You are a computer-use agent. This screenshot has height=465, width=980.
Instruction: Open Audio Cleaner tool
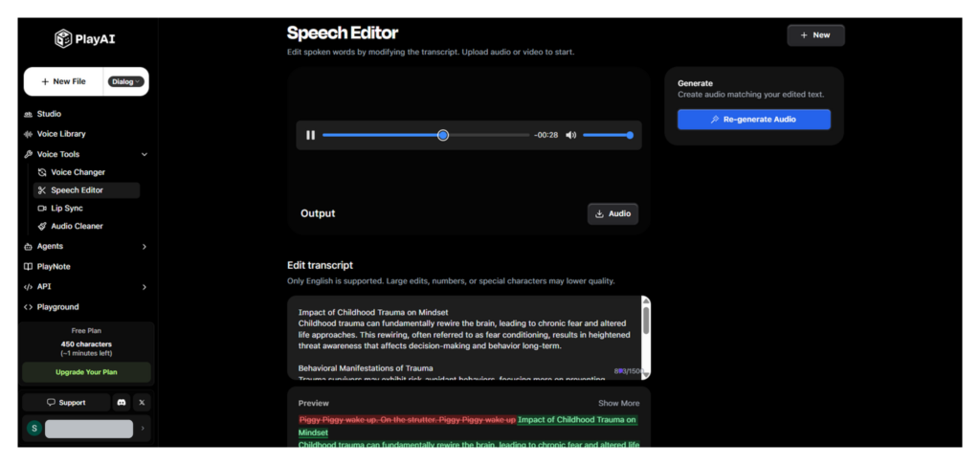[x=77, y=226]
